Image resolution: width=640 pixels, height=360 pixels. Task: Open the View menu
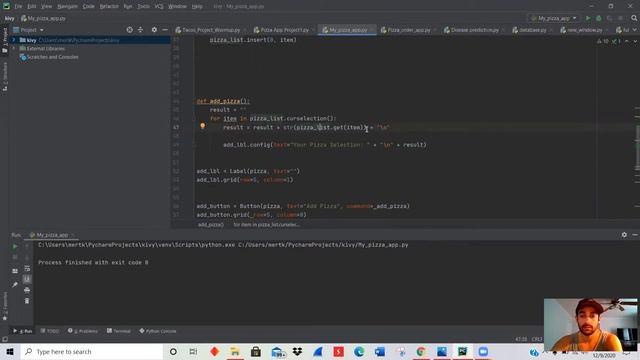(x=47, y=7)
